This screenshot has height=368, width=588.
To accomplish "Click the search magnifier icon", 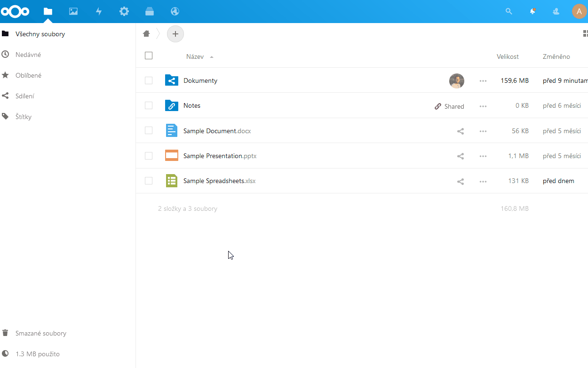I will [509, 11].
